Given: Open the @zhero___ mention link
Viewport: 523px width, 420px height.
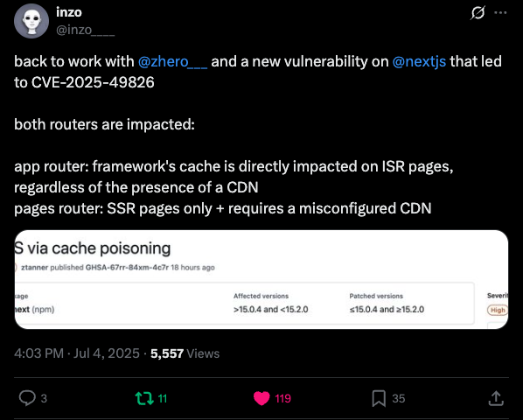Looking at the screenshot, I should click(x=172, y=62).
